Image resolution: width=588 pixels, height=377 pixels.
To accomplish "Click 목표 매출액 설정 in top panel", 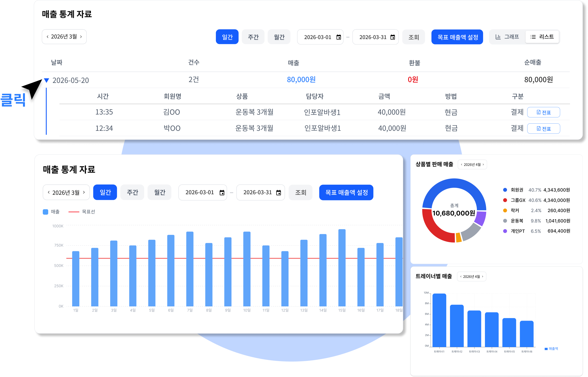I will (457, 37).
